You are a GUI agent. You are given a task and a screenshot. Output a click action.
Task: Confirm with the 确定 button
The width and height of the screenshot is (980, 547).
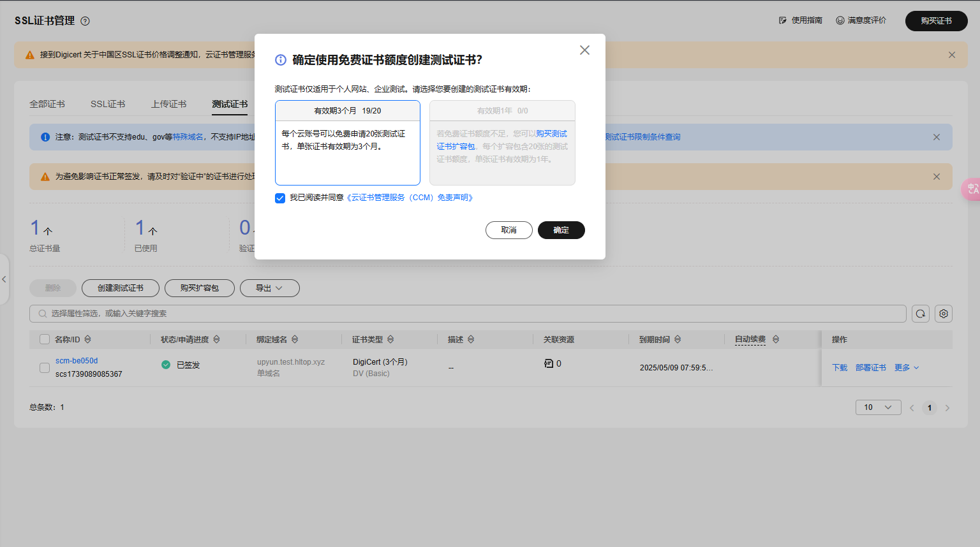561,230
